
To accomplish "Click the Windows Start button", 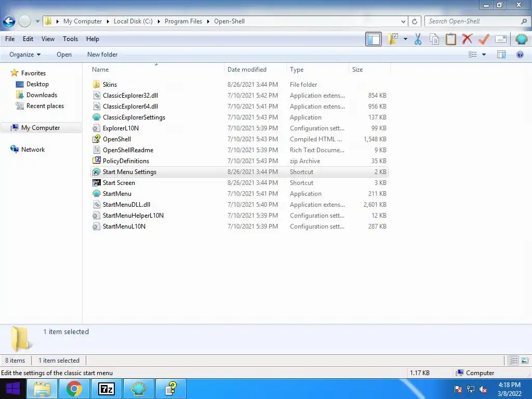I will (x=13, y=389).
